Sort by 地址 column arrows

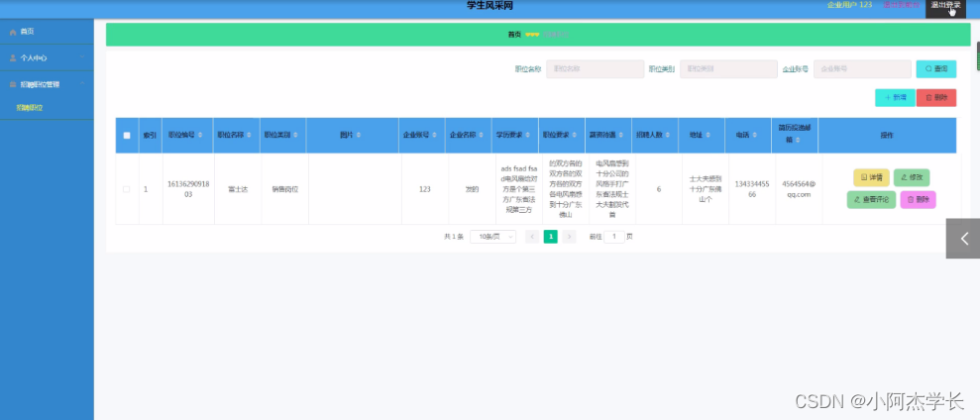(709, 135)
